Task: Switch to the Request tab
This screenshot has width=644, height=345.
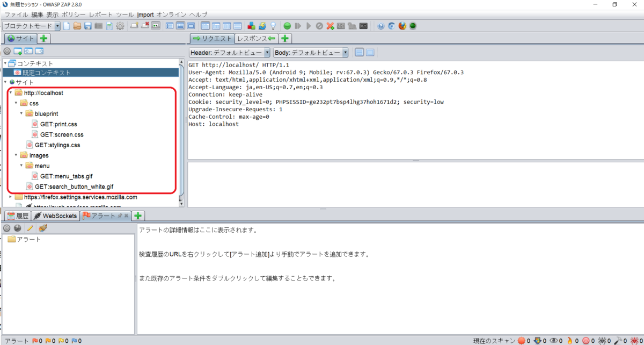Action: point(212,38)
